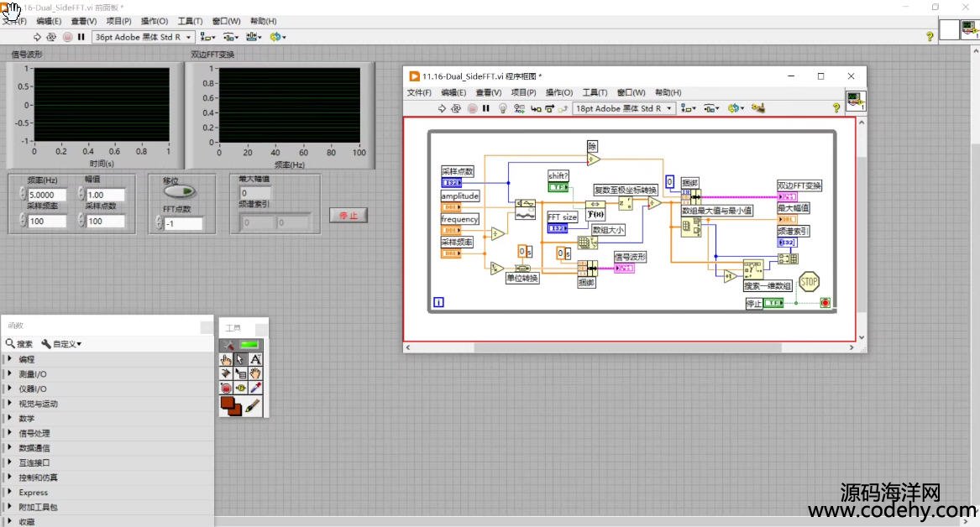The image size is (980, 527).
Task: Select the Operate Value hand tool
Action: point(226,360)
